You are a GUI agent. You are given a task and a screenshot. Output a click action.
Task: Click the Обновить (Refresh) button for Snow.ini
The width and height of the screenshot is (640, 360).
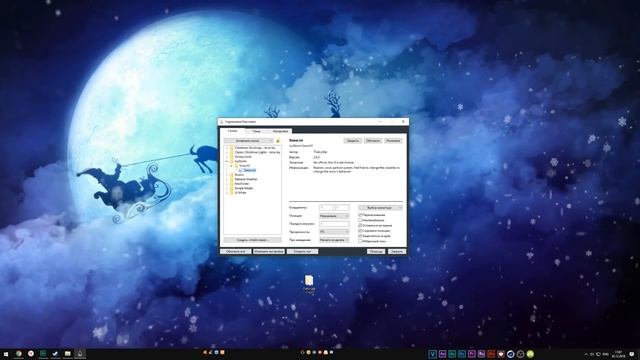tap(373, 141)
